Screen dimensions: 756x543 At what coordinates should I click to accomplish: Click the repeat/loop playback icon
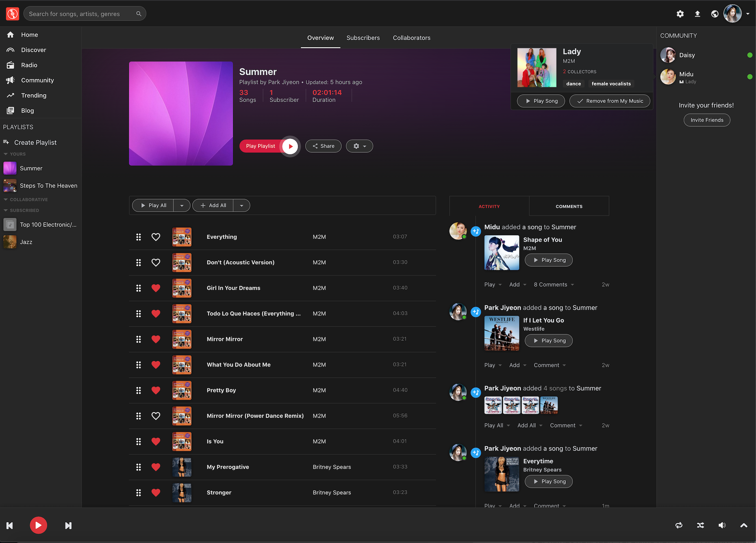tap(679, 525)
